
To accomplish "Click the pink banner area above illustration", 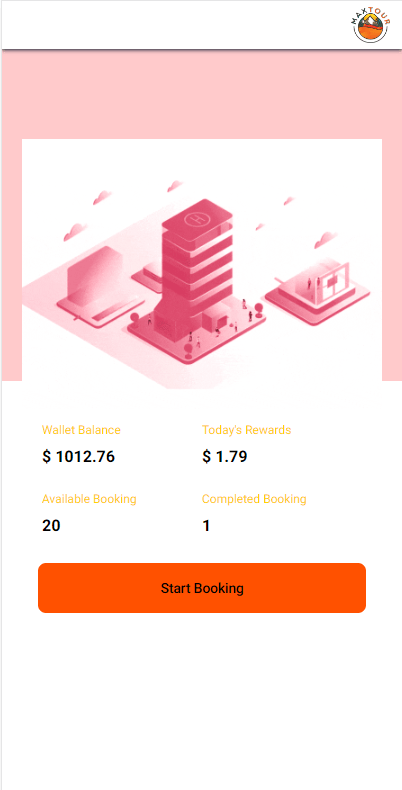I will coord(202,94).
